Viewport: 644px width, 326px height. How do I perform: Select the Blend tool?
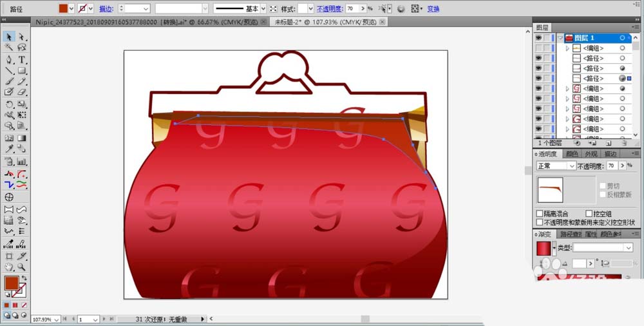coord(21,149)
